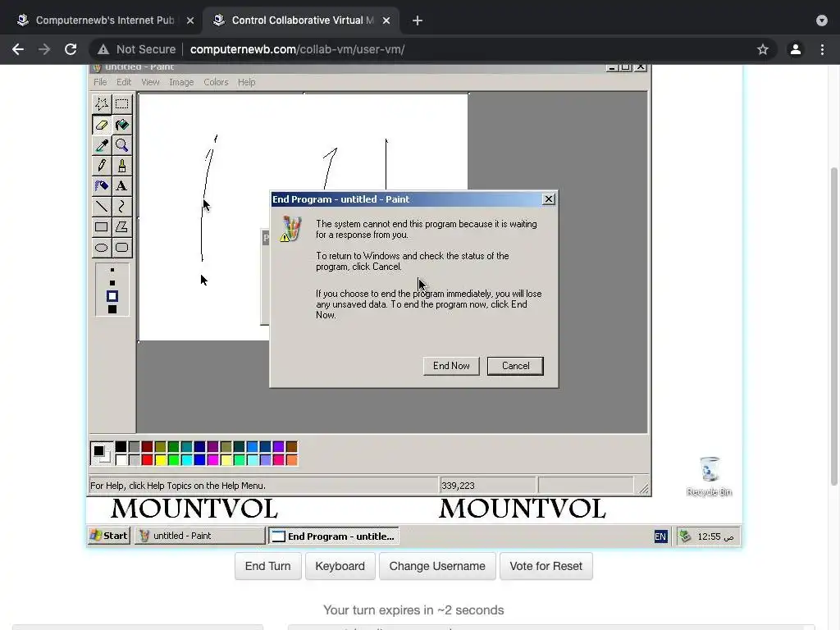
Task: Click the browser address bar URL
Action: (297, 49)
